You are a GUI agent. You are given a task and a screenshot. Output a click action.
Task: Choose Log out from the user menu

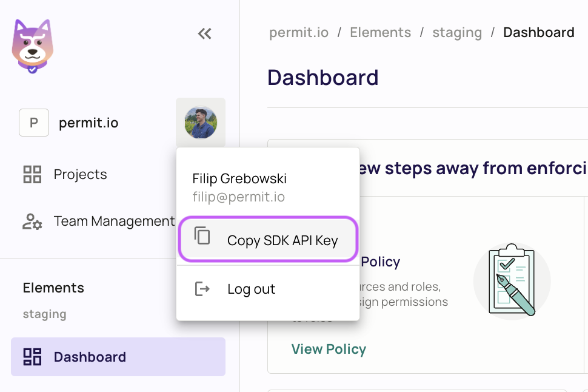[x=251, y=289]
